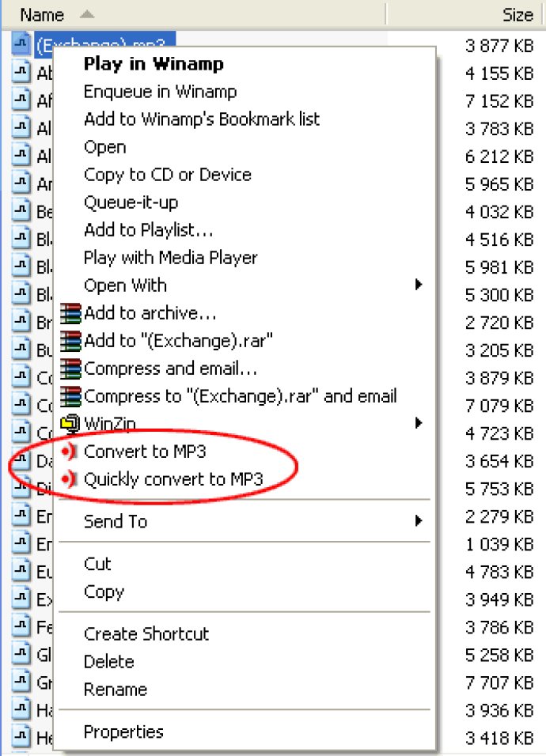The width and height of the screenshot is (546, 756).
Task: Select the audio file icon for (Exchange).mp3
Action: click(21, 43)
